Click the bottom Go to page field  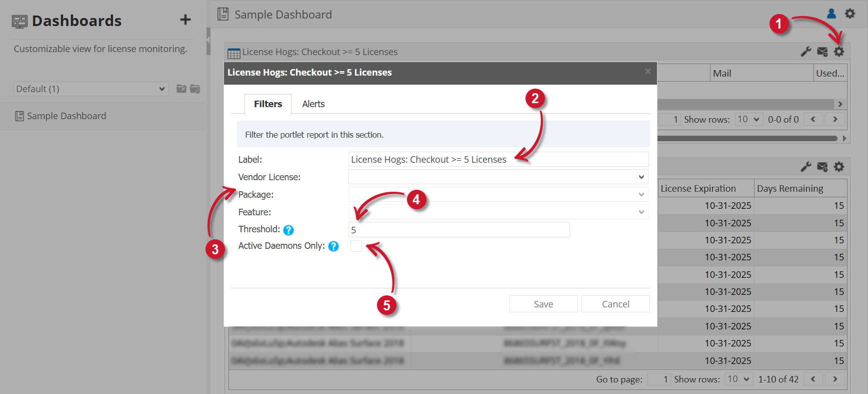click(x=659, y=379)
